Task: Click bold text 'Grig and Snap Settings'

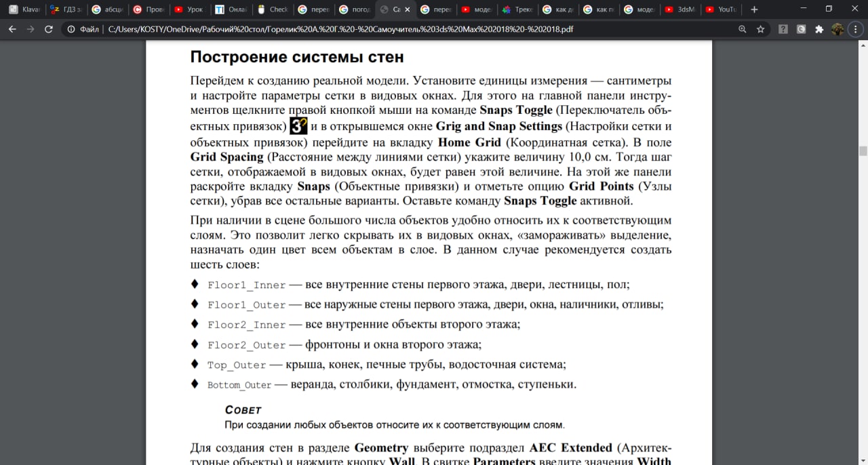Action: 498,127
